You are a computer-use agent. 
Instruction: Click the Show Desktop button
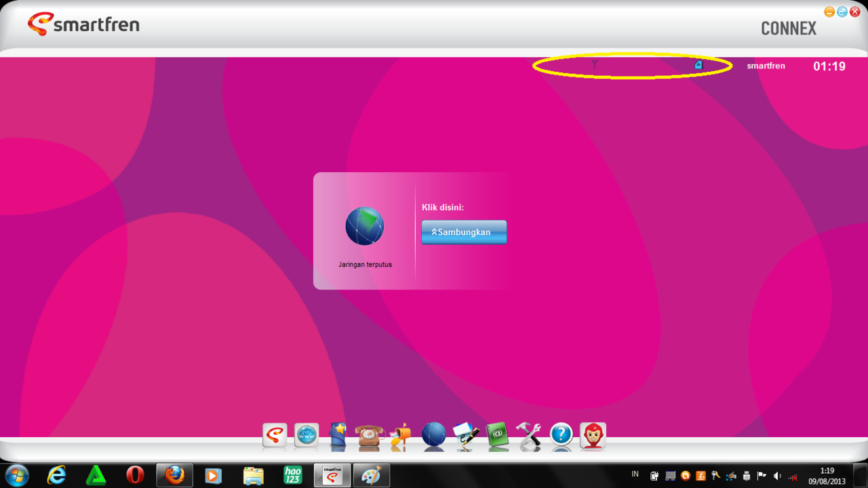coord(860,475)
